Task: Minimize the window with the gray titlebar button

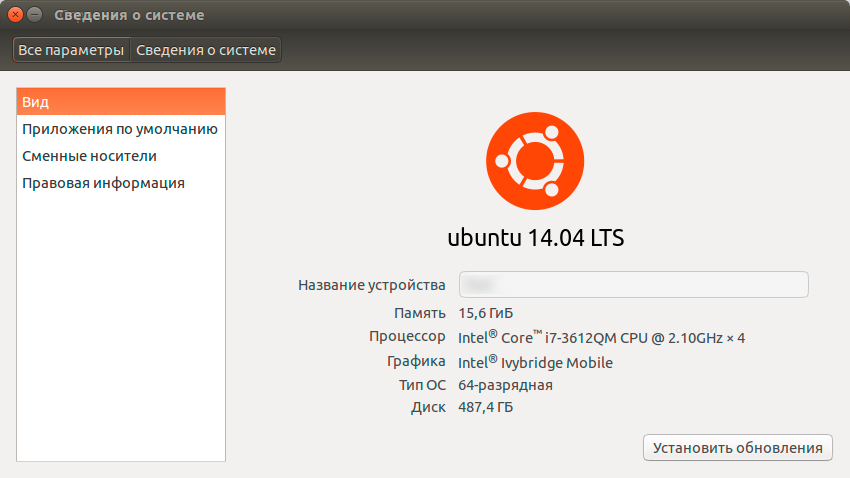Action: (x=35, y=15)
